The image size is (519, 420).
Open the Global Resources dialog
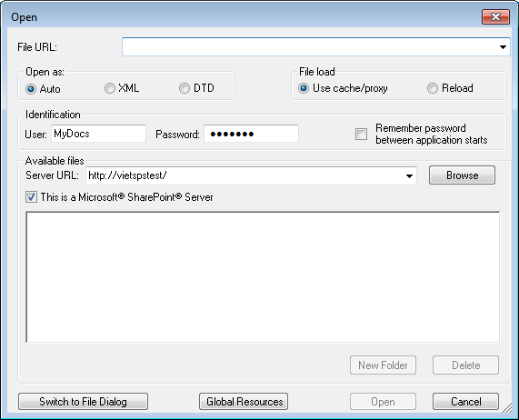point(244,402)
